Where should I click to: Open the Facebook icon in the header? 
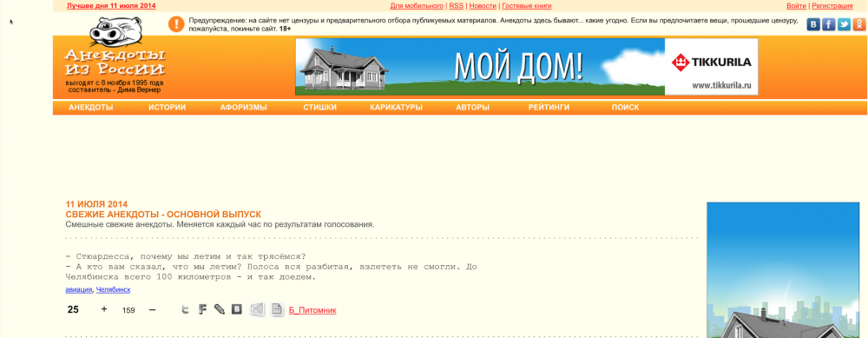point(828,23)
